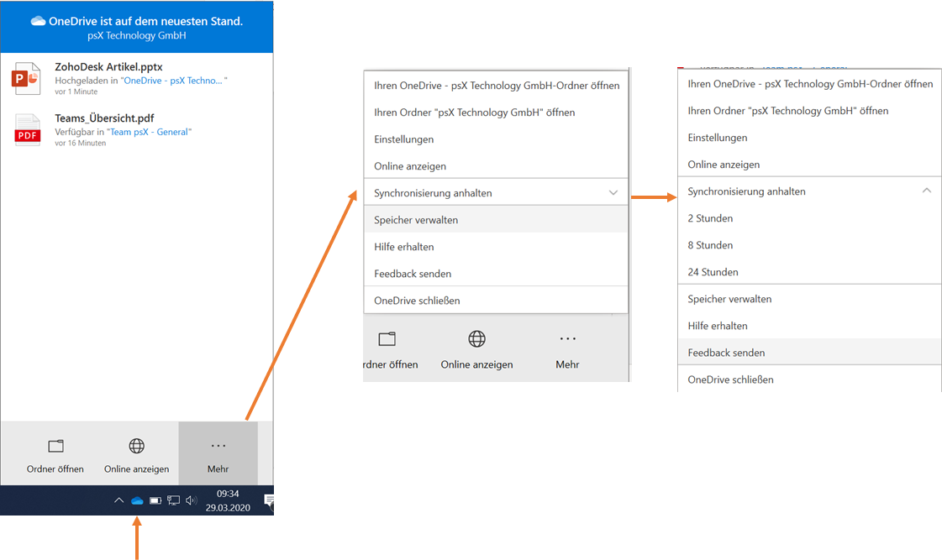Select Online anzeigen in the right menu
The image size is (942, 560).
click(810, 165)
